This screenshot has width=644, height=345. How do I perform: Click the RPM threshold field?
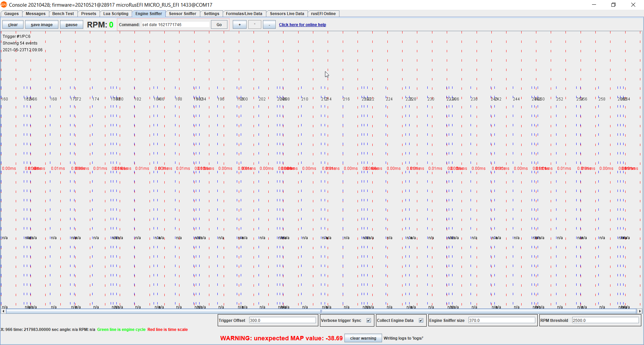(605, 321)
